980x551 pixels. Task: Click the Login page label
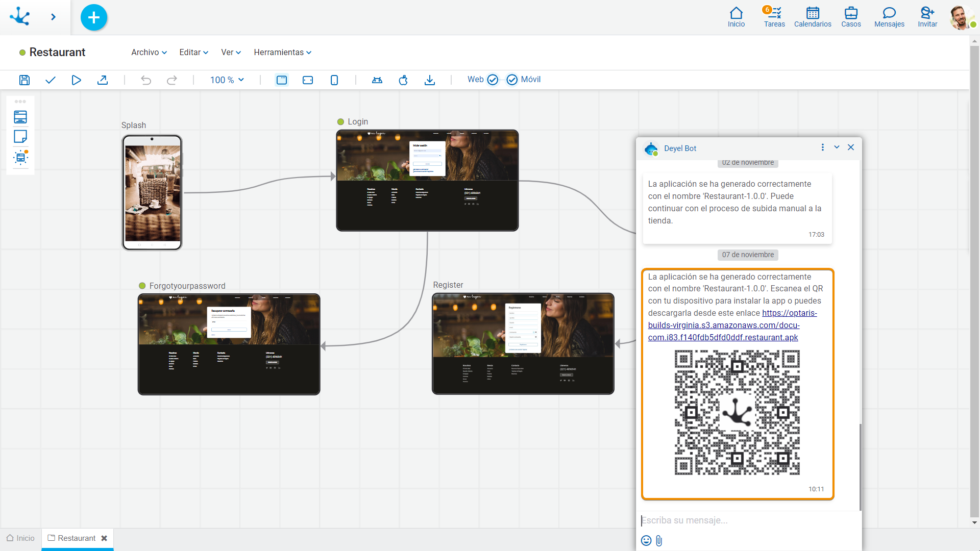point(358,121)
